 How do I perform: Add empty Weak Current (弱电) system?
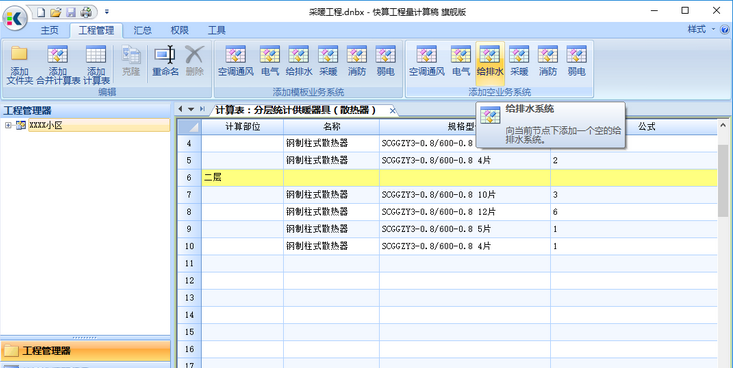tap(576, 61)
